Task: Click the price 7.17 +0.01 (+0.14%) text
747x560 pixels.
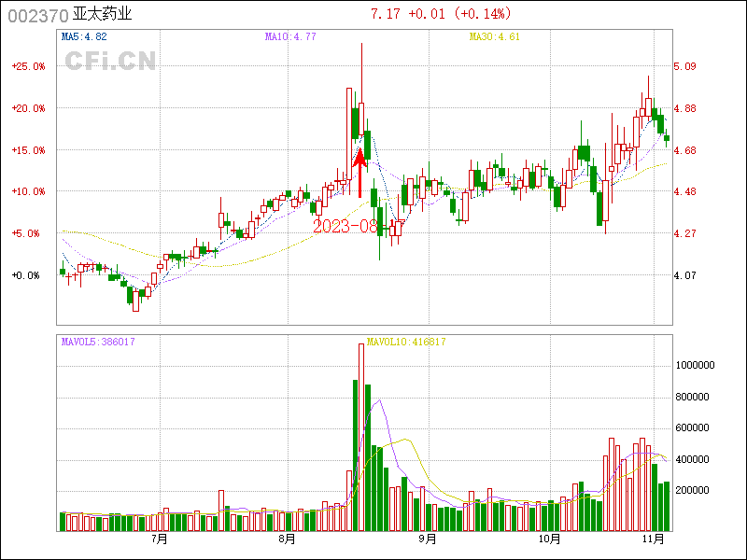Action: [441, 13]
